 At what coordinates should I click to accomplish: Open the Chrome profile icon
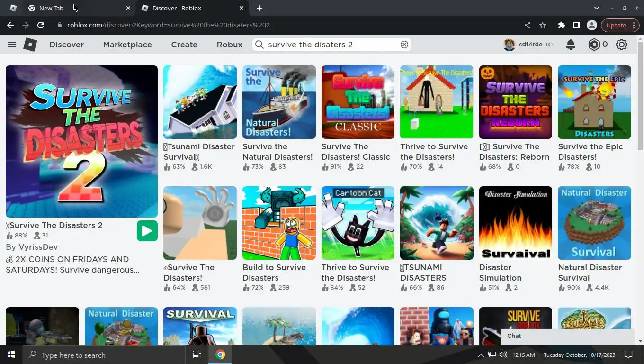tap(591, 25)
